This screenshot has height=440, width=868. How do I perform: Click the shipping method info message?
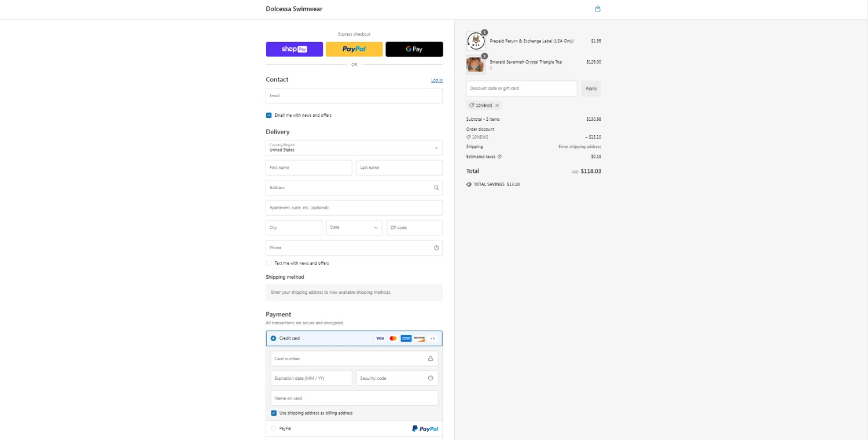click(x=354, y=293)
